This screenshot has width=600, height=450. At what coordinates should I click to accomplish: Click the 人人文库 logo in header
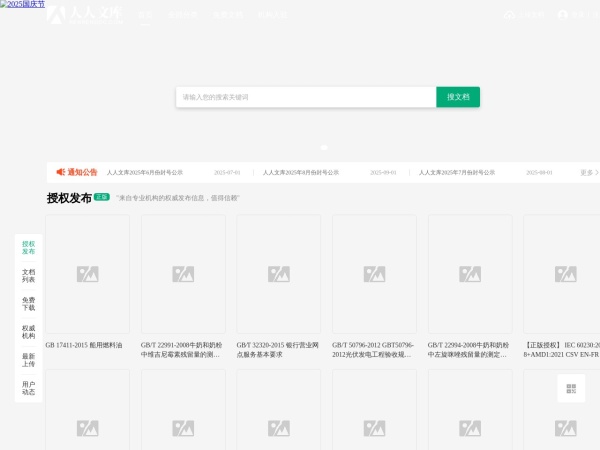click(x=85, y=15)
